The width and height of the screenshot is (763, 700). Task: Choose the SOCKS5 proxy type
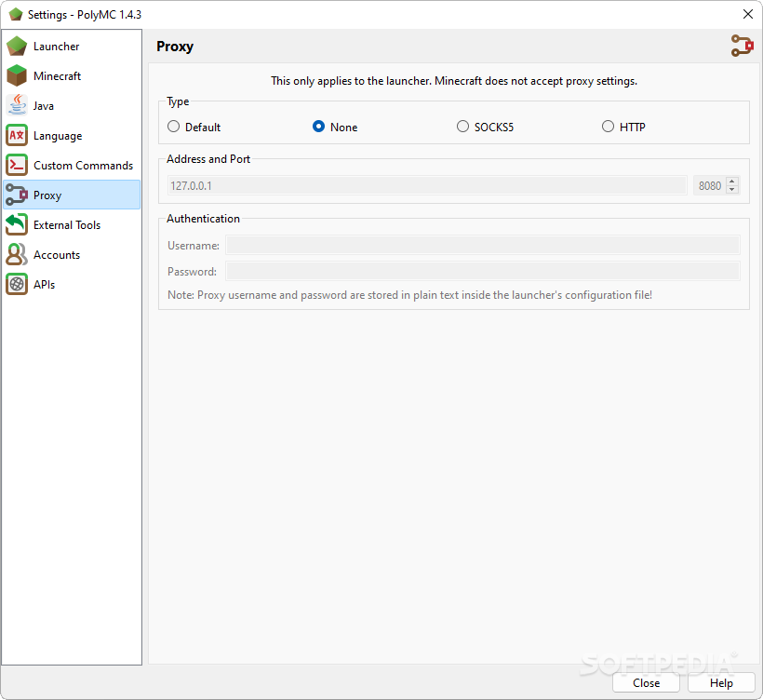tap(485, 127)
